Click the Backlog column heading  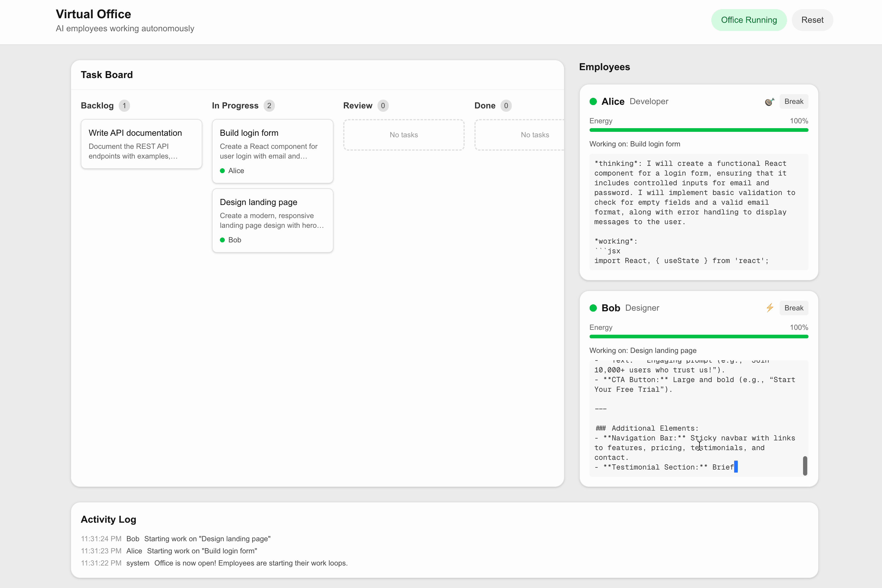click(97, 106)
